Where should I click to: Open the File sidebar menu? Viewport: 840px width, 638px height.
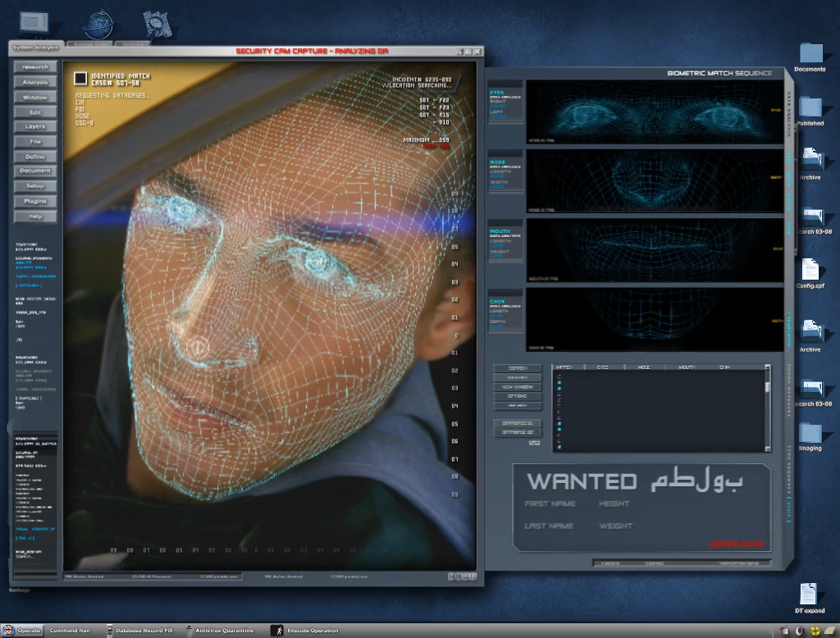35,141
